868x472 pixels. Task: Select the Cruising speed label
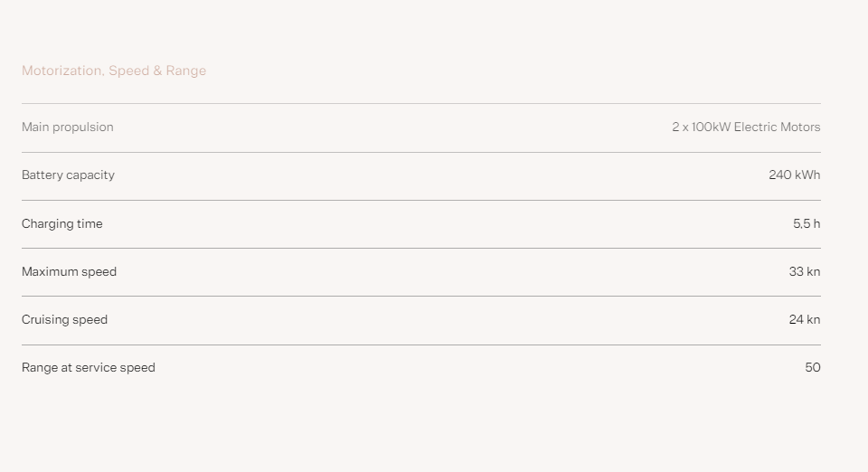click(65, 320)
